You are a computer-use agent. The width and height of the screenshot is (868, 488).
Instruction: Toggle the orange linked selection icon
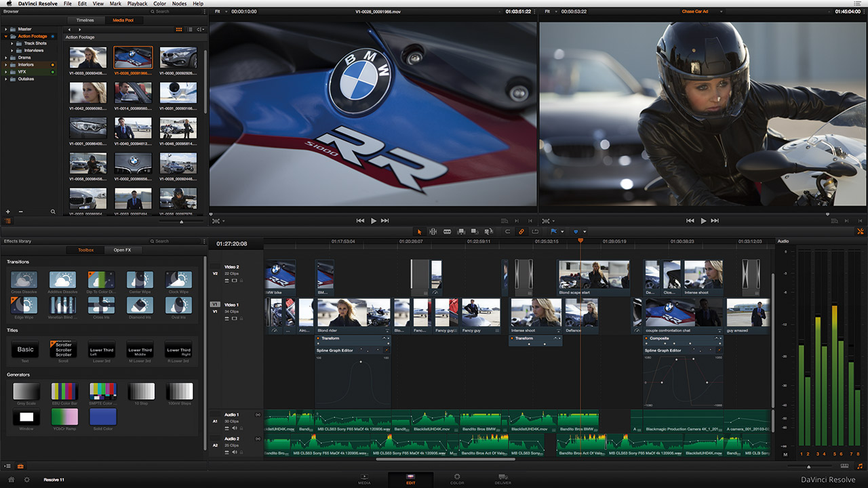[521, 232]
